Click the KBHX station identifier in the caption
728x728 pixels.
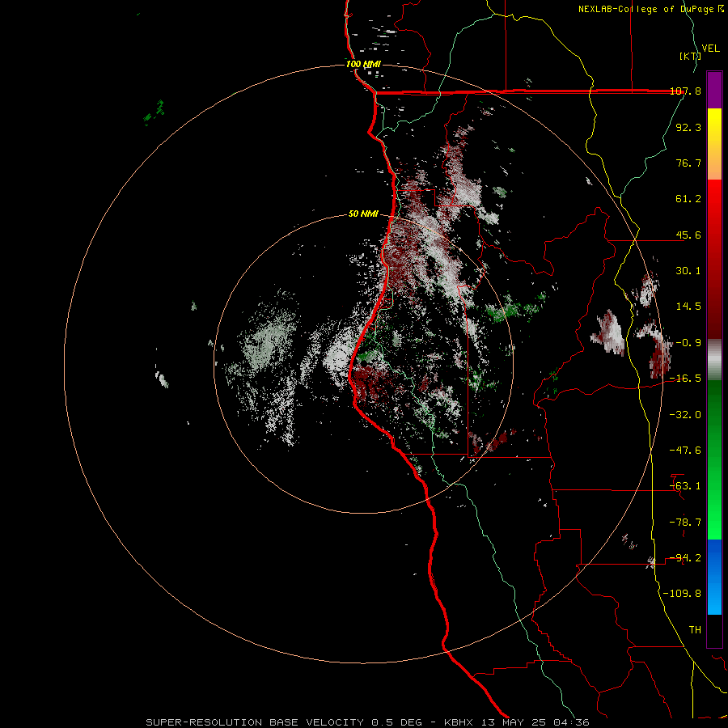[x=459, y=722]
